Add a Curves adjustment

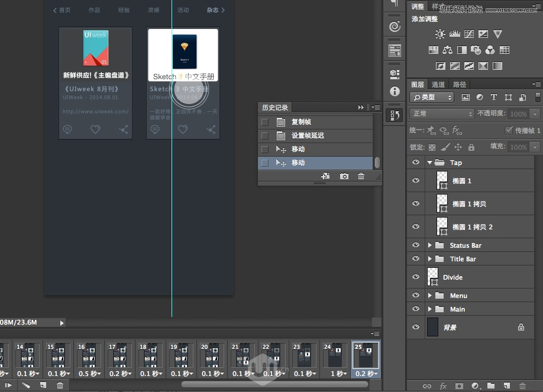(469, 34)
